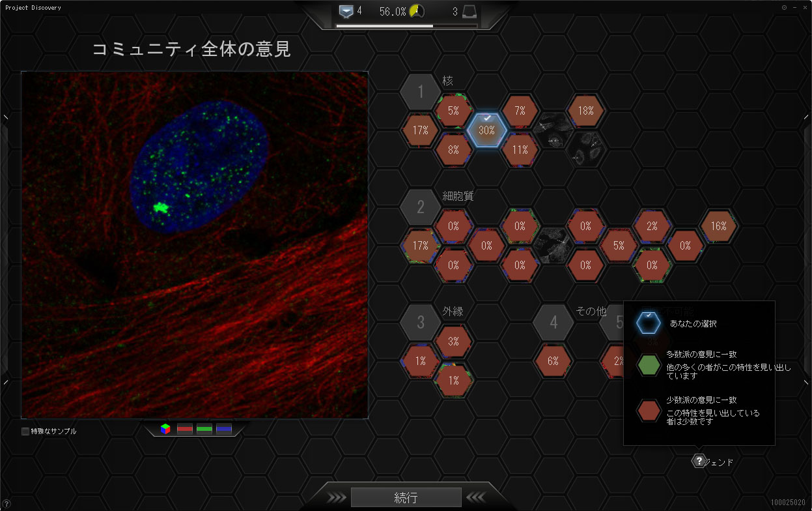Click the 続行 continue button

pyautogui.click(x=406, y=497)
